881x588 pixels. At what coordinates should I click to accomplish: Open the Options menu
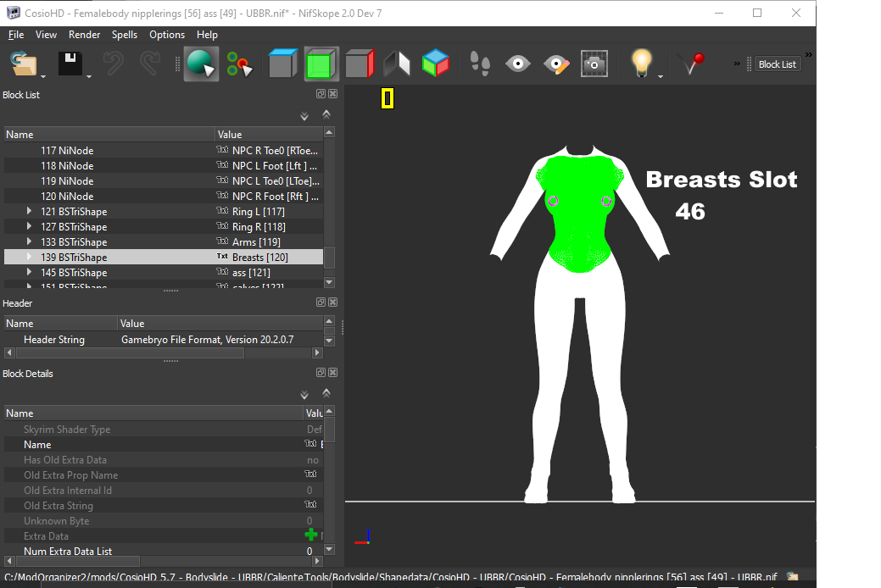pos(167,34)
